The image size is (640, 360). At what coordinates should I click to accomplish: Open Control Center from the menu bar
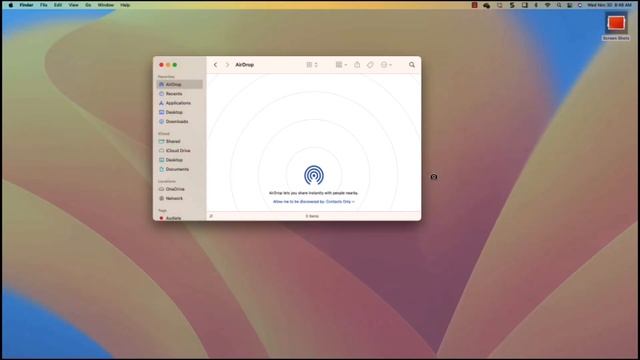click(569, 5)
